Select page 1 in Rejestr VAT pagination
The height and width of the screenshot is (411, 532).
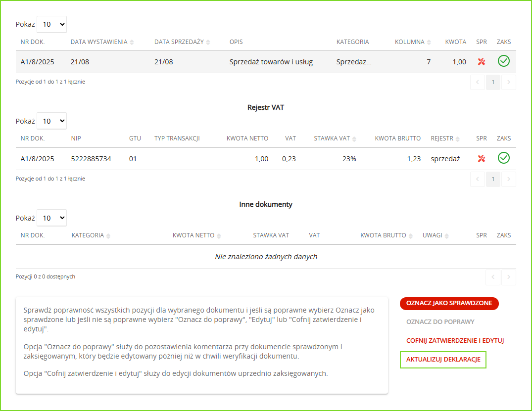[492, 179]
